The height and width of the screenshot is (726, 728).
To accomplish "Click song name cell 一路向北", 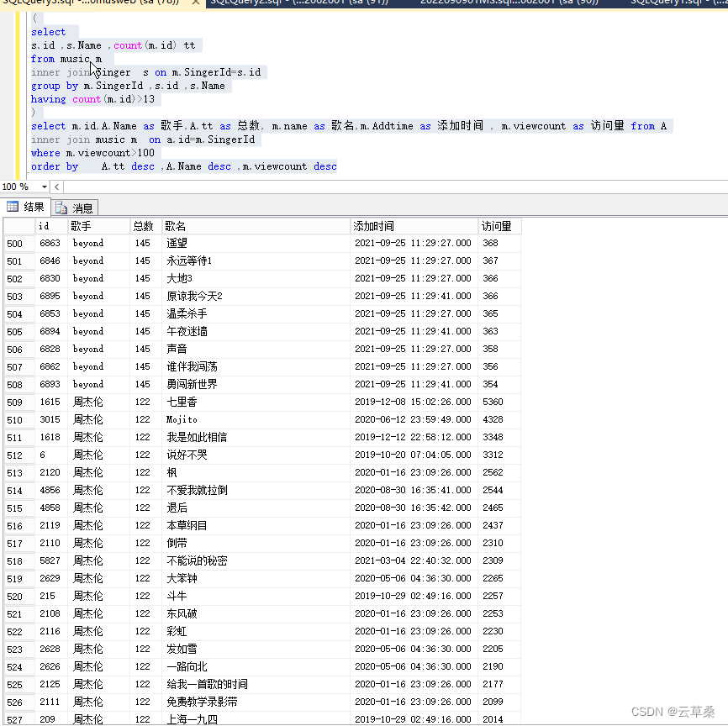I will coord(256,666).
